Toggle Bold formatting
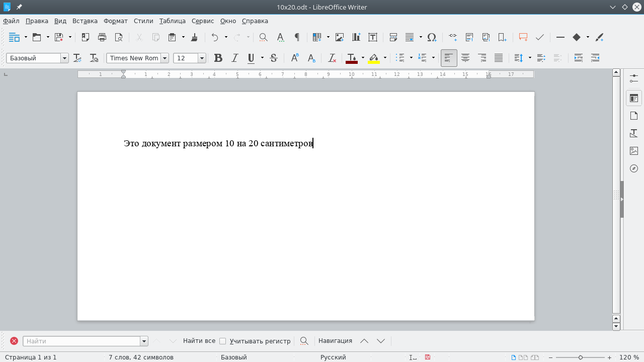Viewport: 644px width, 362px height. tap(218, 58)
